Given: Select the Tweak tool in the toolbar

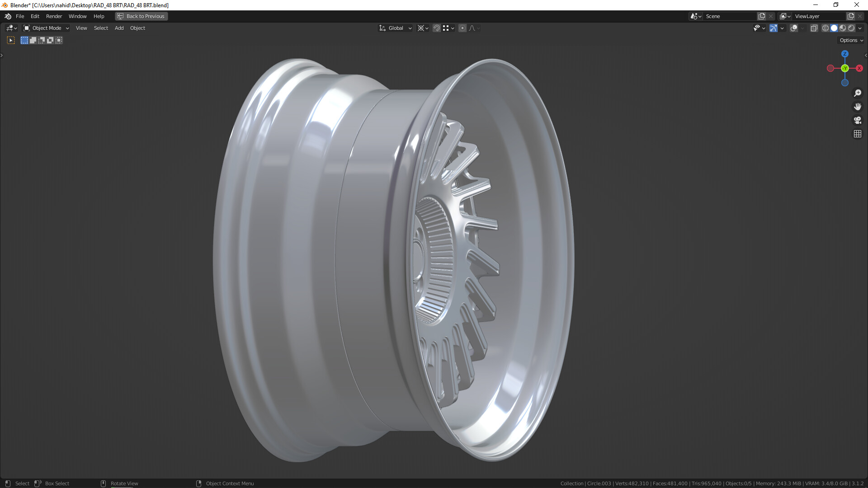Looking at the screenshot, I should (10, 40).
